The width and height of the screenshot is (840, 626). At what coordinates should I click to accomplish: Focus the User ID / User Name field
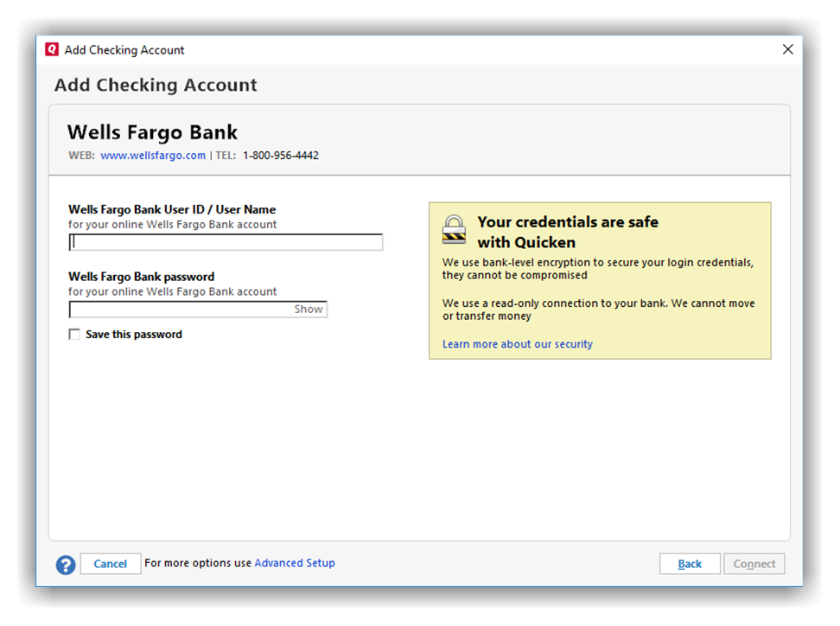point(226,243)
